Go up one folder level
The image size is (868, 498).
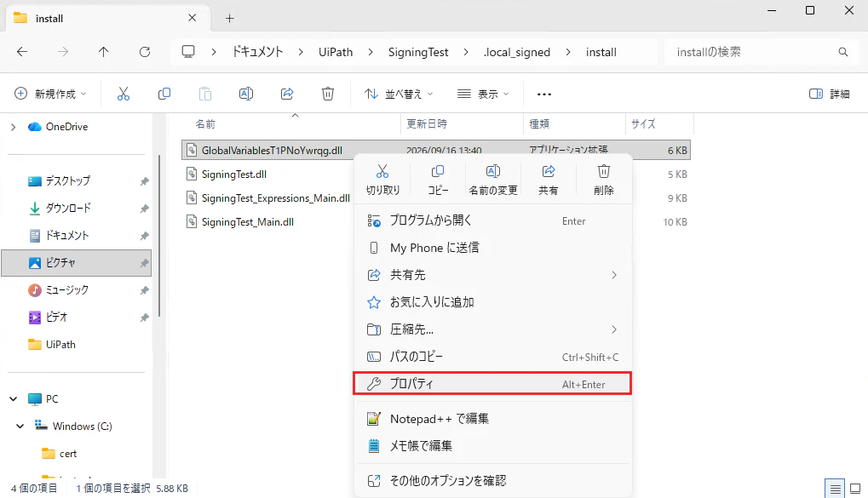(x=104, y=52)
